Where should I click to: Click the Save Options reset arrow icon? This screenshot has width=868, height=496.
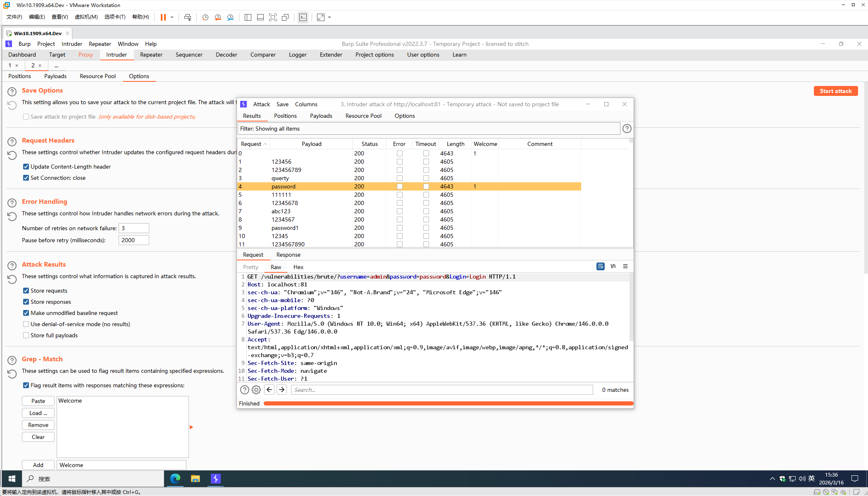[12, 105]
